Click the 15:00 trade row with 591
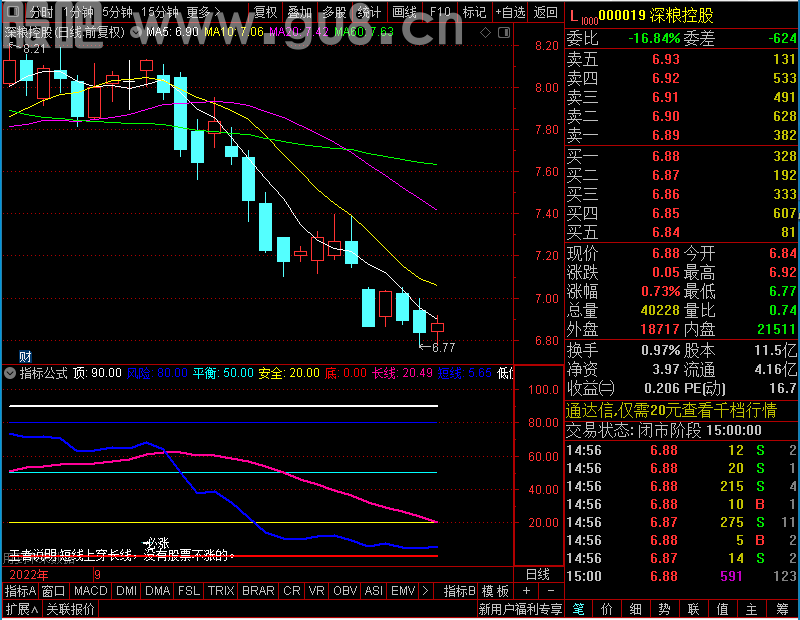800x620 pixels. point(682,576)
